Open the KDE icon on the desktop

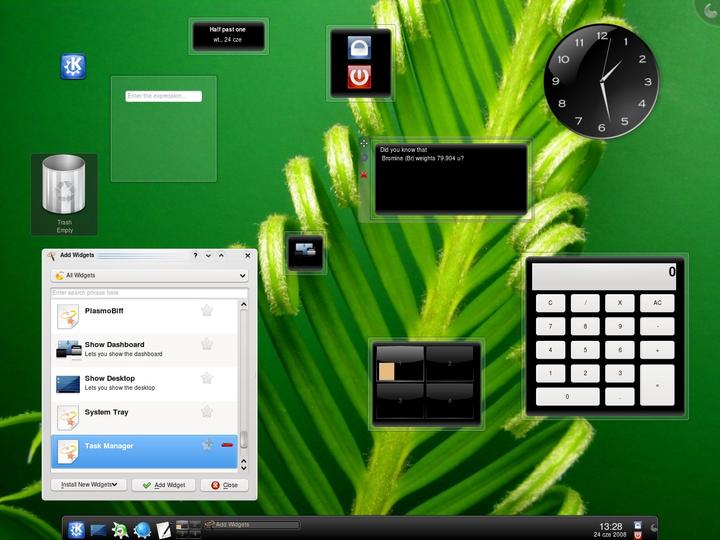(73, 67)
